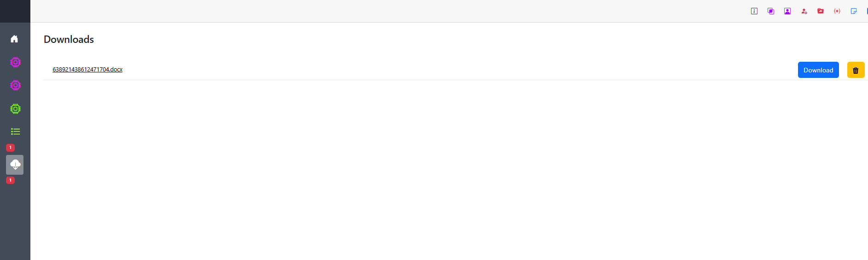
Task: Open the second purple chip icon in the sidebar
Action: click(15, 85)
